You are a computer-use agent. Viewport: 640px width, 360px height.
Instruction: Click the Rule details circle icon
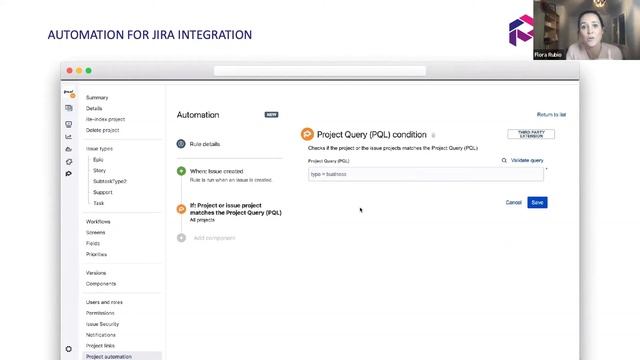coord(181,144)
